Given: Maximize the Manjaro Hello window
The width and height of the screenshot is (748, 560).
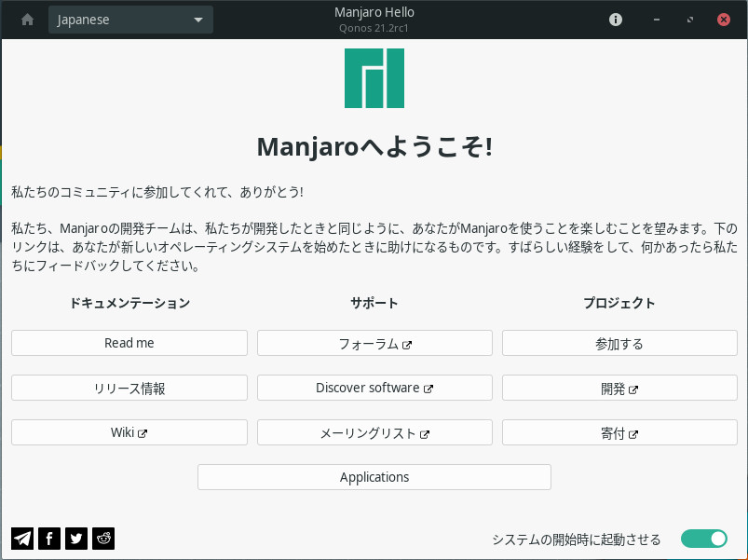Looking at the screenshot, I should click(689, 20).
